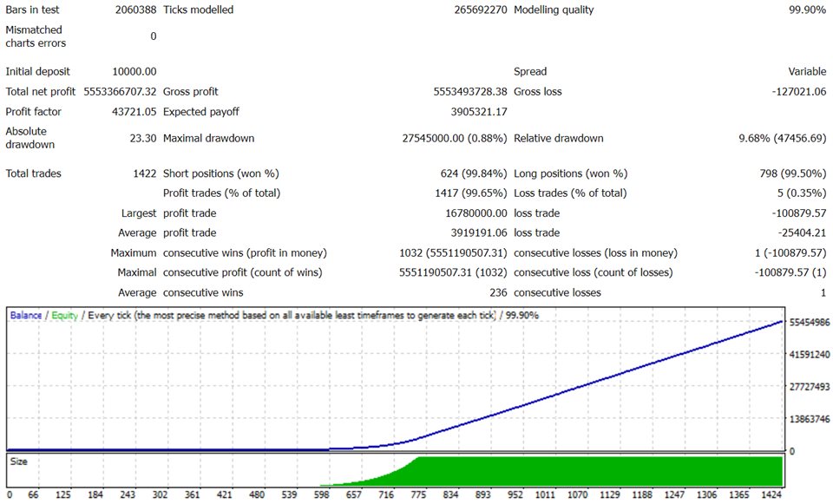Click "consecutive wins (profit in money)" label
Image resolution: width=833 pixels, height=504 pixels.
click(x=245, y=252)
